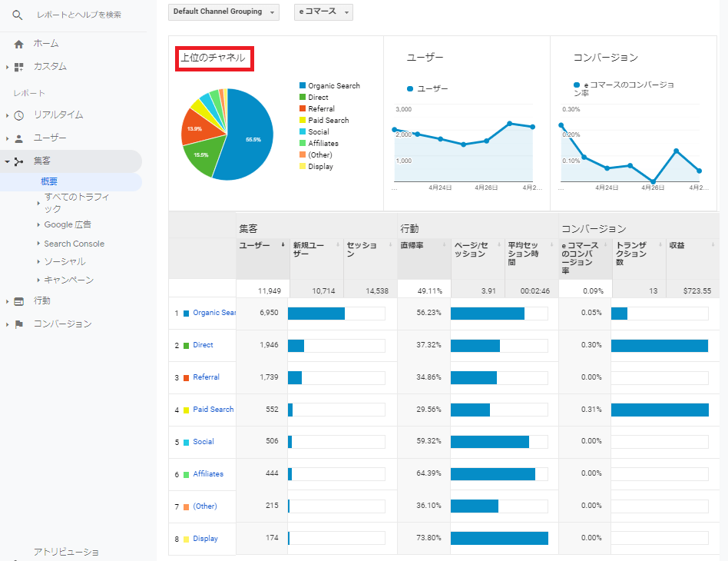This screenshot has width=728, height=561.
Task: Expand キャンペーン submenu arrow
Action: (x=38, y=280)
